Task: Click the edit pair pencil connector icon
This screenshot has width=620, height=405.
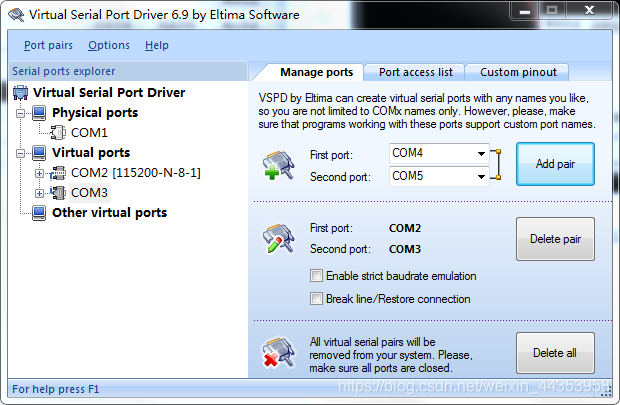Action: coord(278,238)
